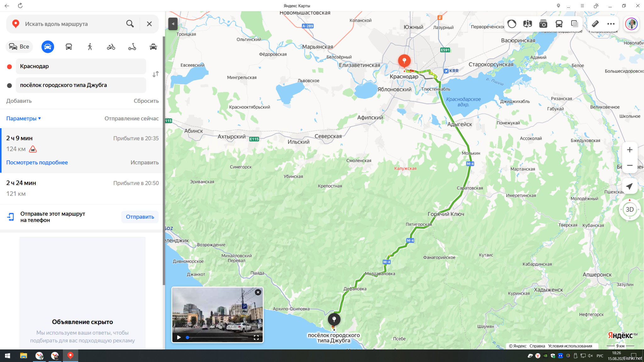644x362 pixels.
Task: Open the user profile avatar
Action: tap(631, 24)
